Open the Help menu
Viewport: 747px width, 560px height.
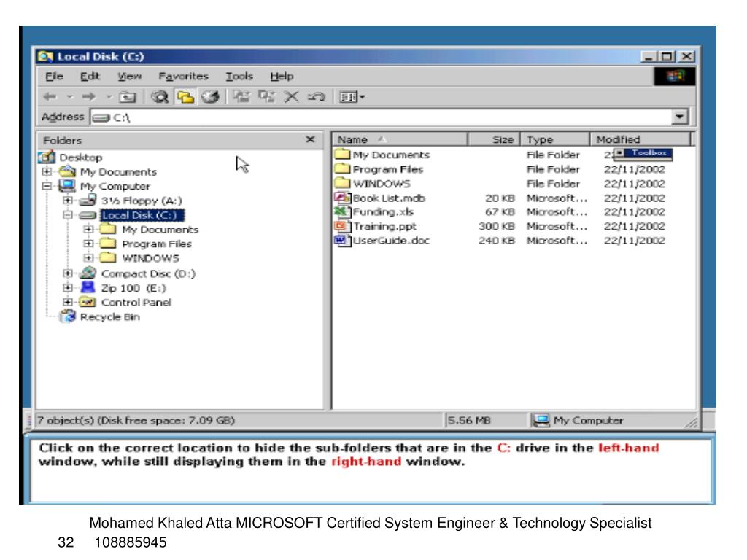[282, 76]
